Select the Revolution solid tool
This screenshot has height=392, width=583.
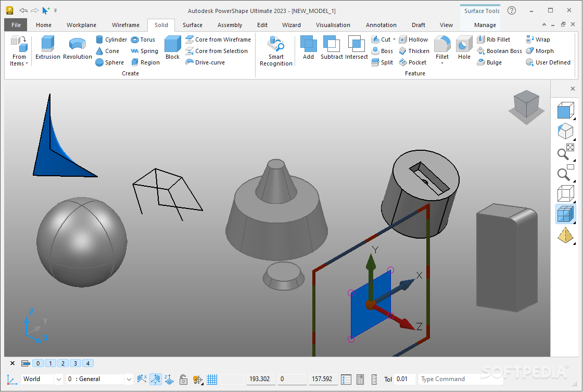(78, 47)
